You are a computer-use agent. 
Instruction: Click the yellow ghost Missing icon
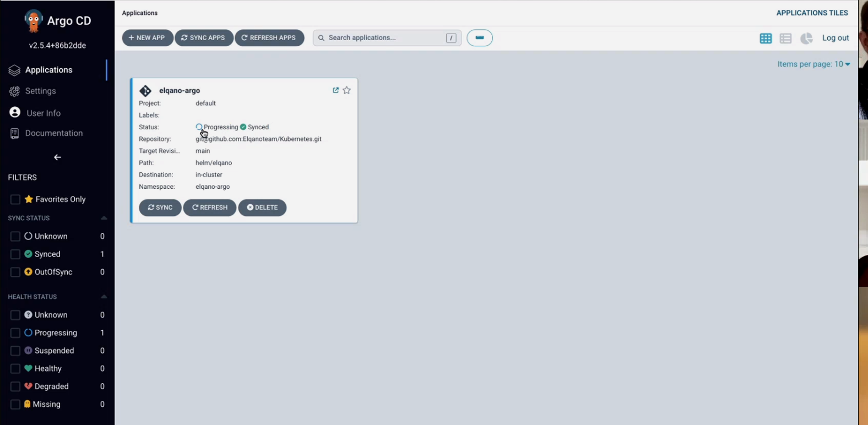28,404
